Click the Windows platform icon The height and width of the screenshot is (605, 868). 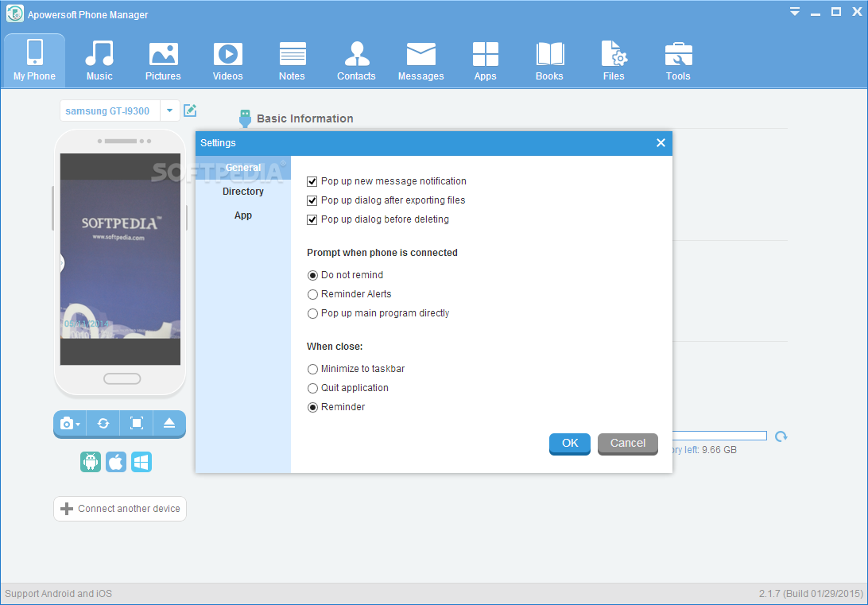[141, 462]
